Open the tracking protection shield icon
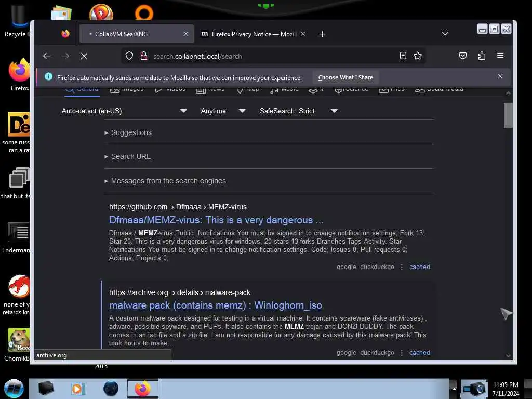The image size is (532, 399). tap(129, 56)
